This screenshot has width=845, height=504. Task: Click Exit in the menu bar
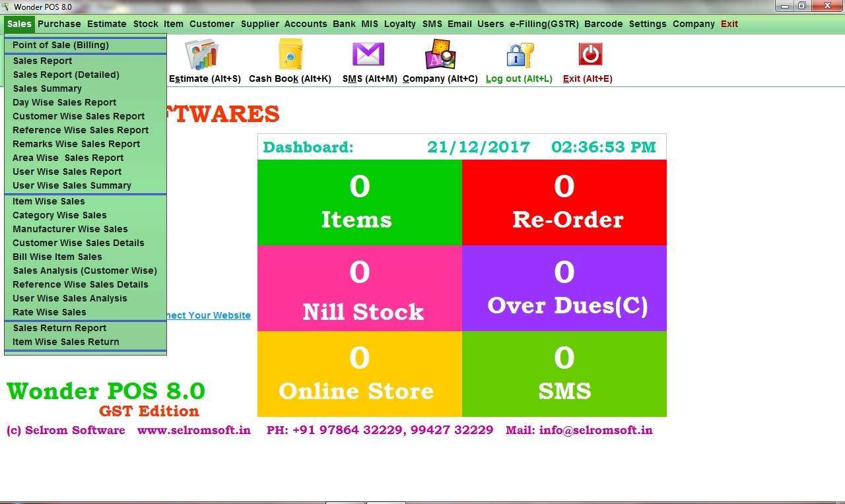point(729,24)
